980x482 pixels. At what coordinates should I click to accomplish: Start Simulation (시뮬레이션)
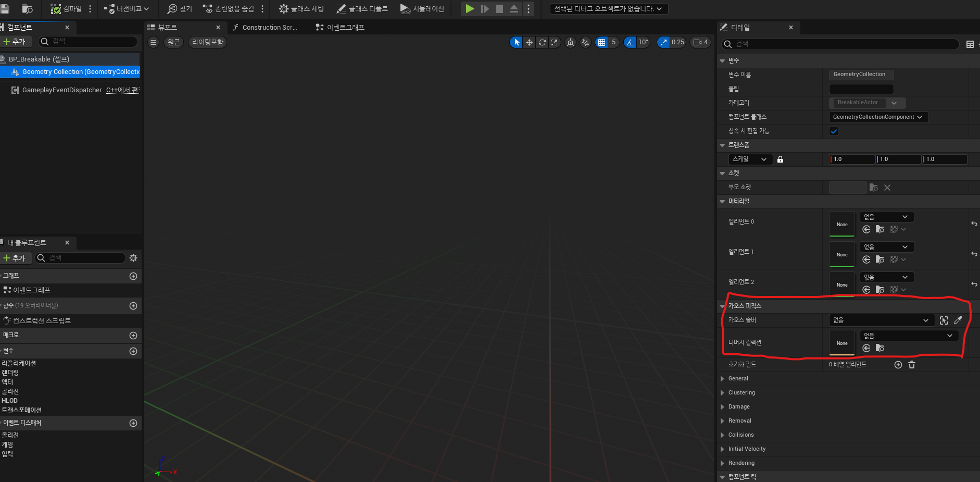(422, 9)
